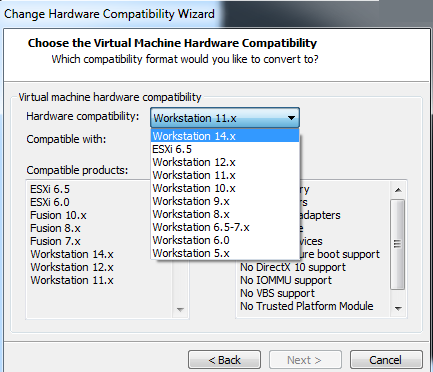Viewport: 433px width, 372px height.
Task: Click 'No Trusted Platform Module' limitation
Action: point(307,306)
